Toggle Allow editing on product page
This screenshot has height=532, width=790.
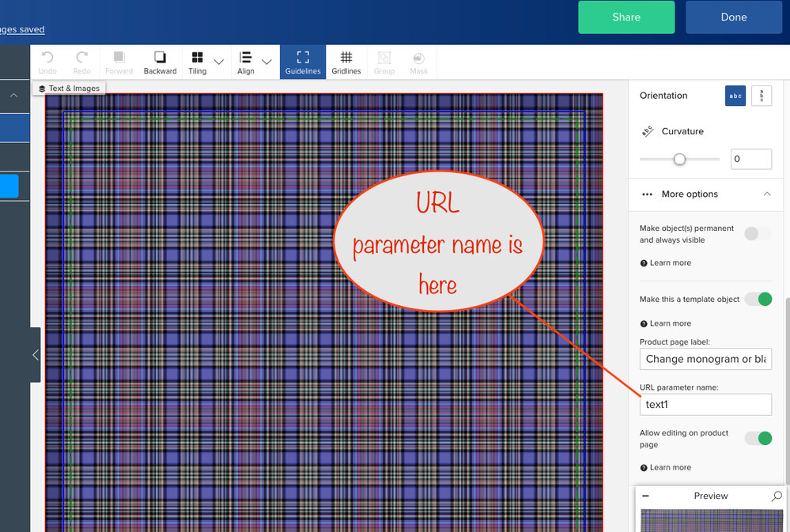[758, 438]
